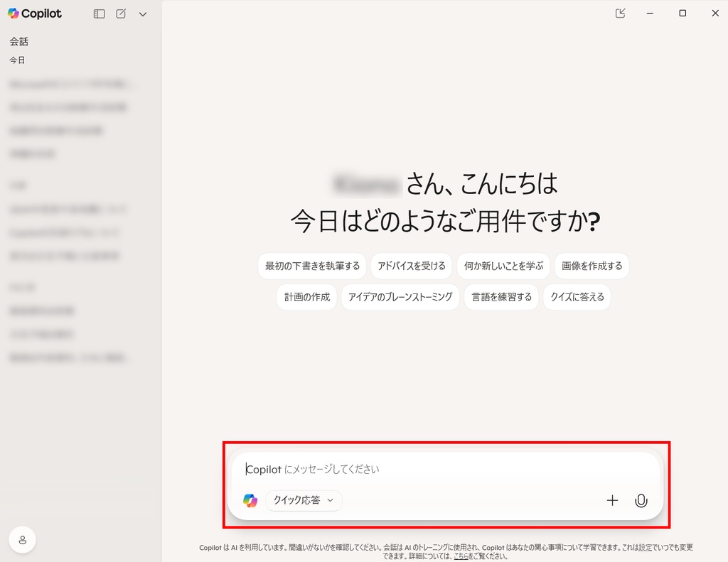Close the Copilot window
Image resolution: width=728 pixels, height=562 pixels.
coord(715,13)
